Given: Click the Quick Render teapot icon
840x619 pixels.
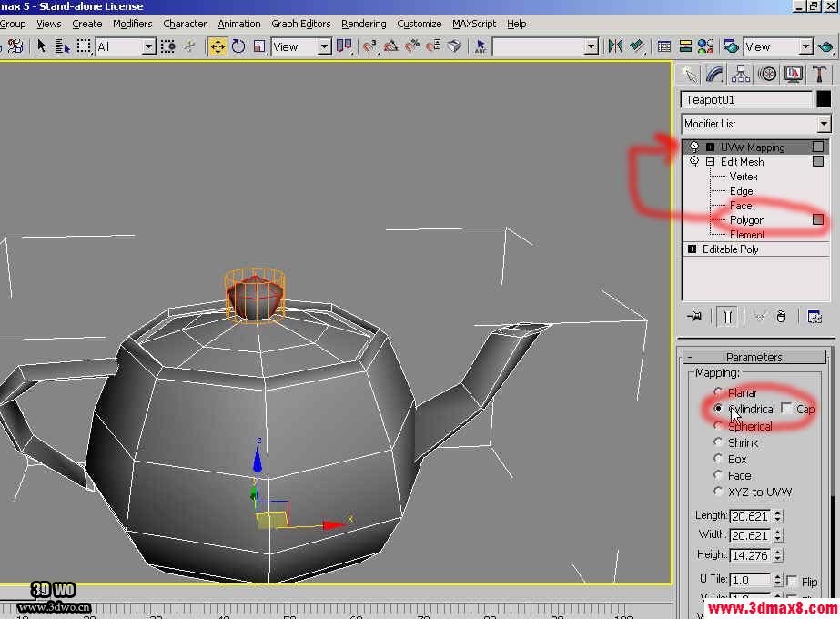Looking at the screenshot, I should tap(825, 46).
